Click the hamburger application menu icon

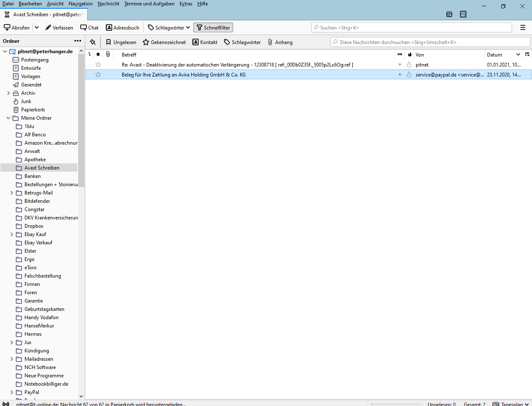[523, 27]
